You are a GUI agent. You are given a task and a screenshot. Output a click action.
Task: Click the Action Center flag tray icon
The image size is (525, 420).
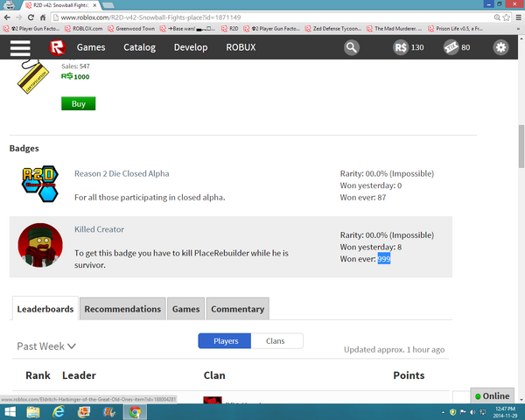click(x=463, y=412)
